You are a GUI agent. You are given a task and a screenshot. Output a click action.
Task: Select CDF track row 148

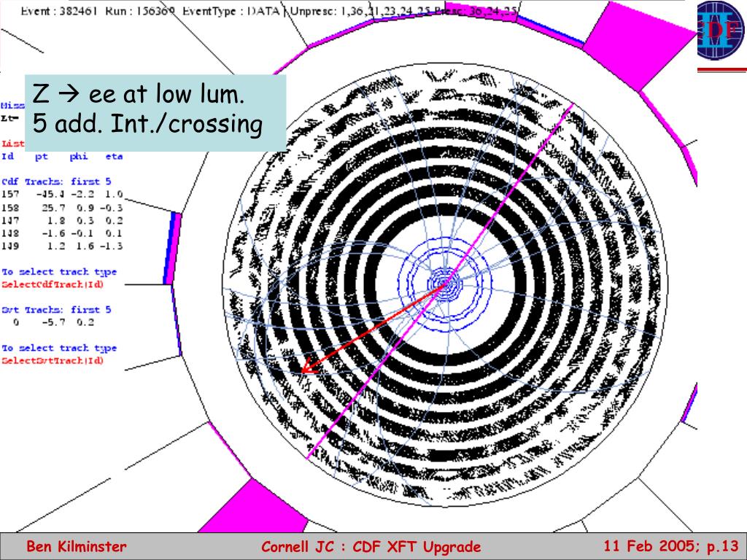62,233
